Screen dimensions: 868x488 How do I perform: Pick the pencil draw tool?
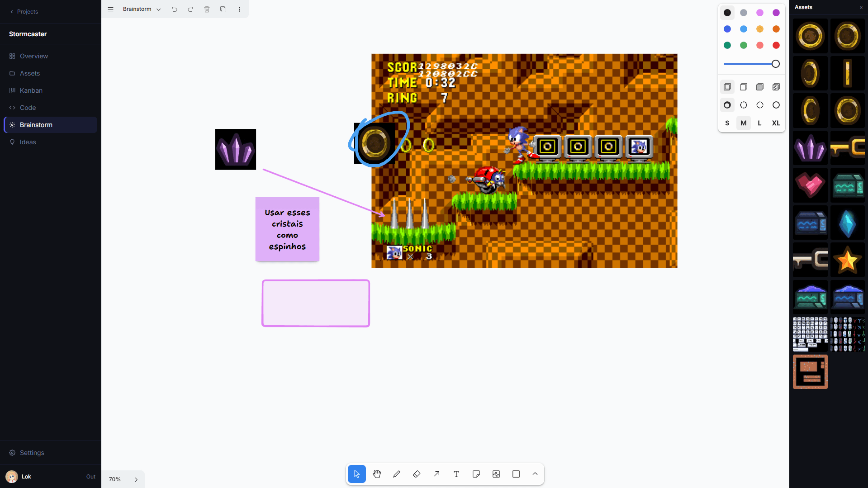[x=397, y=474]
